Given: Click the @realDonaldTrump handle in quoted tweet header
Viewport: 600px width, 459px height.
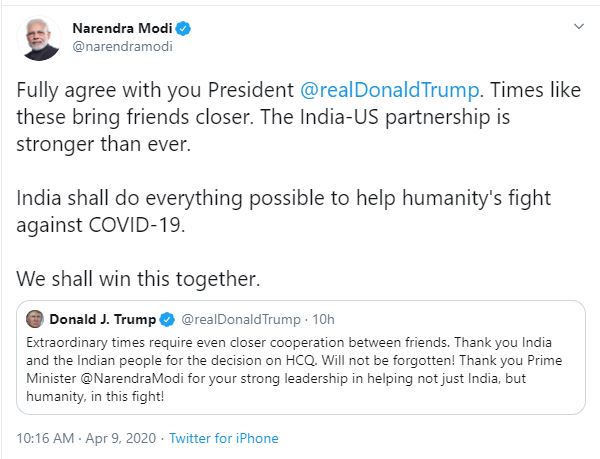Looking at the screenshot, I should [240, 320].
